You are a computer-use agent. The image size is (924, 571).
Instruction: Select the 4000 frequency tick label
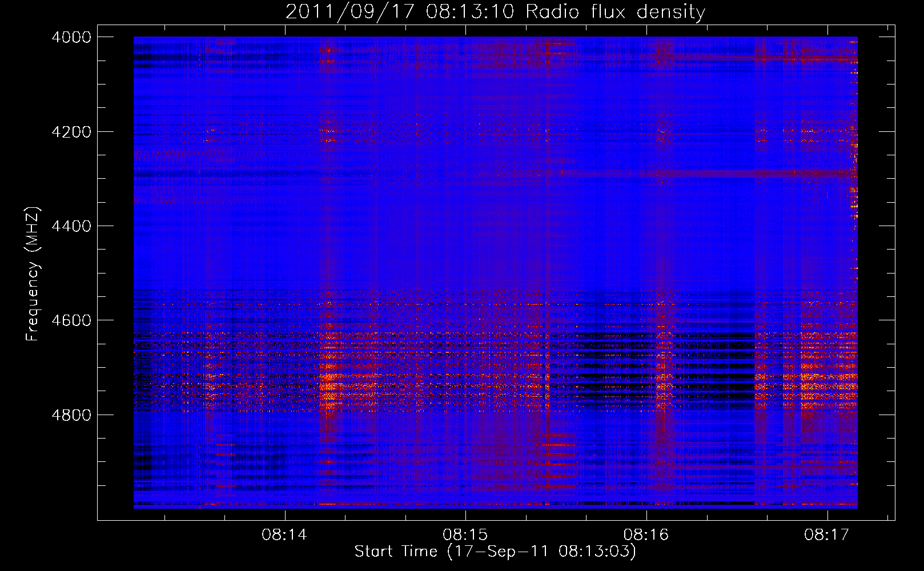point(71,37)
